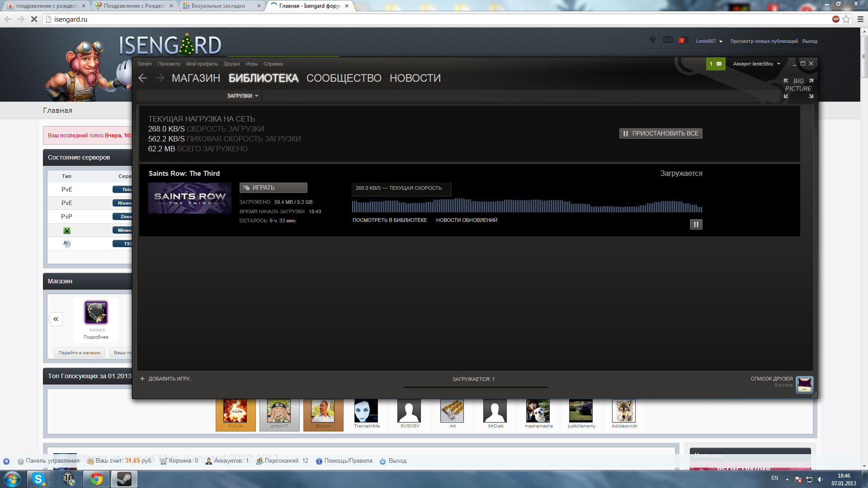This screenshot has height=488, width=868.
Task: Bookmark this page with the star icon
Action: click(x=846, y=19)
